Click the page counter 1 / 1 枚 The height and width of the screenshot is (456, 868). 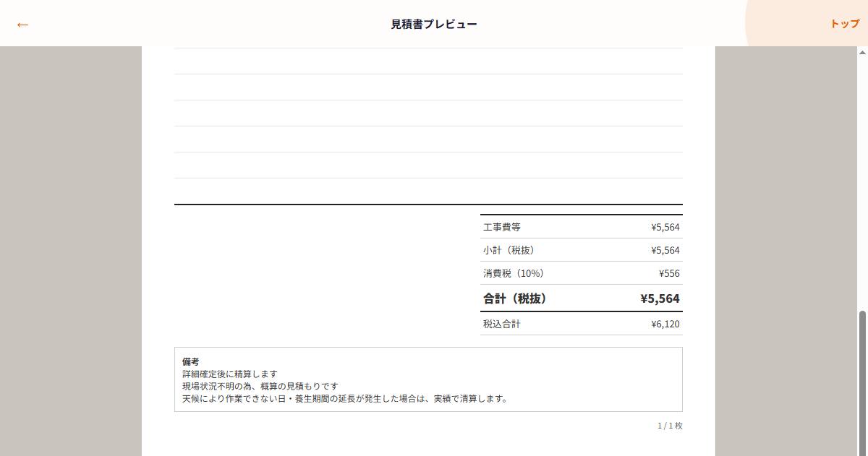(670, 426)
